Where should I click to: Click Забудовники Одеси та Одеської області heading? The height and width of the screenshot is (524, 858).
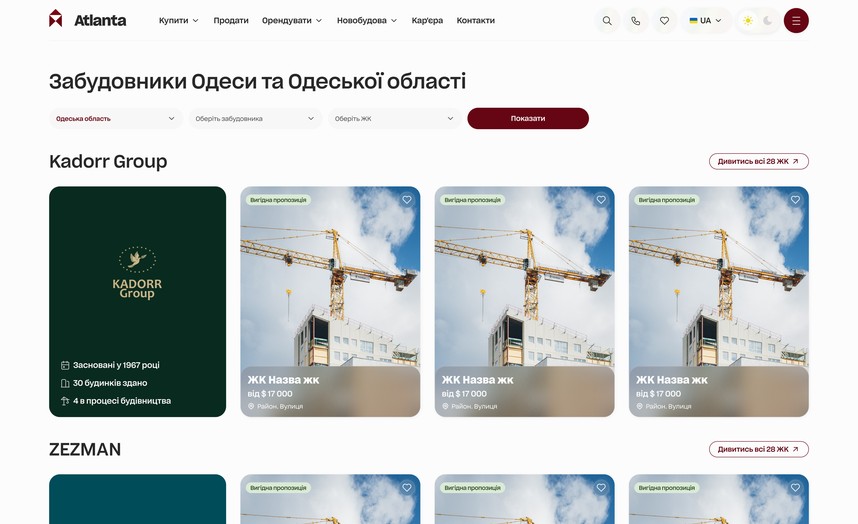258,81
